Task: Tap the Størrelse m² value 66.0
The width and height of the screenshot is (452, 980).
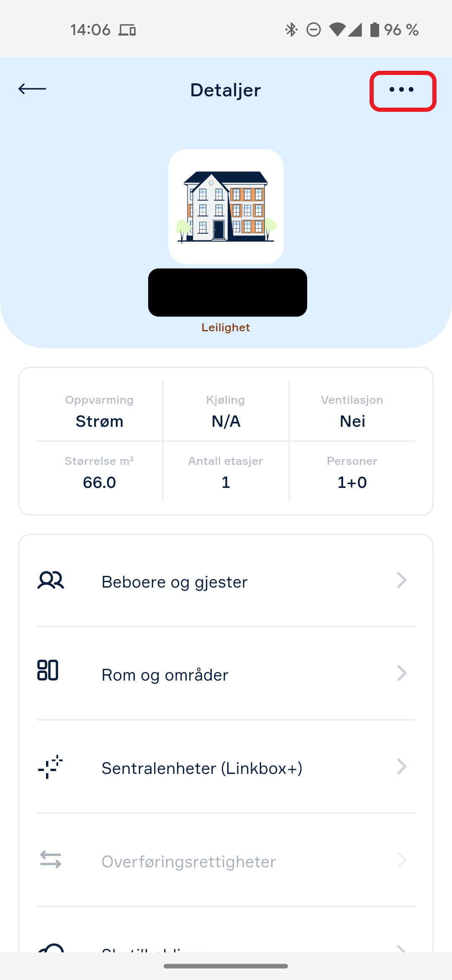Action: tap(100, 482)
